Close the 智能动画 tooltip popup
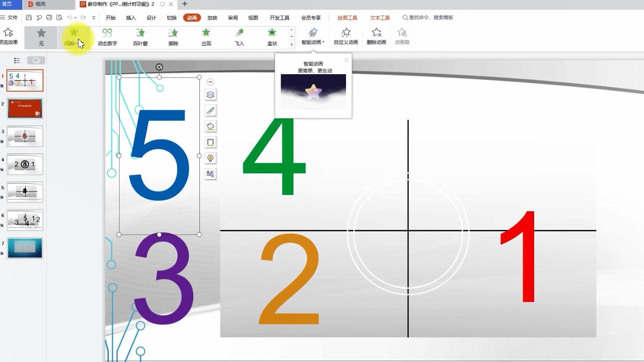 coord(346,60)
